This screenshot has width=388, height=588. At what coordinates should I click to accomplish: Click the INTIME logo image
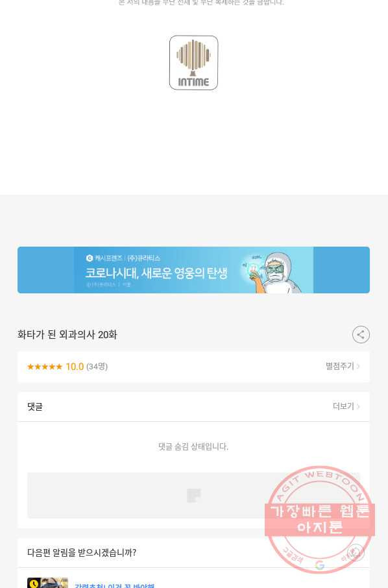[x=193, y=62]
